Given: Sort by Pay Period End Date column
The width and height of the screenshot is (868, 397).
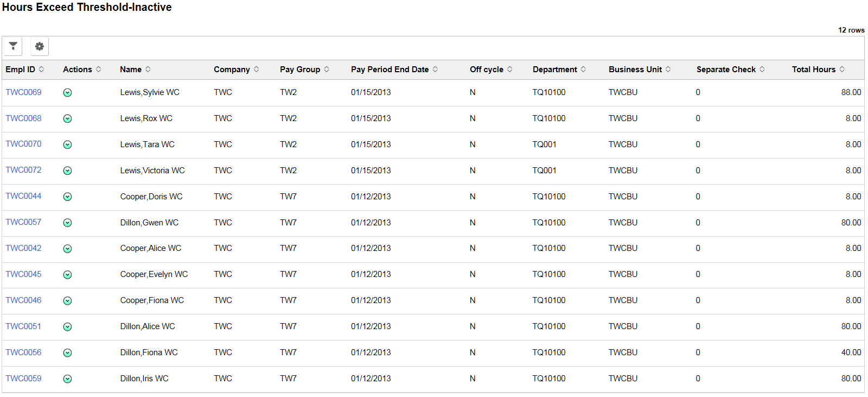Looking at the screenshot, I should [394, 70].
